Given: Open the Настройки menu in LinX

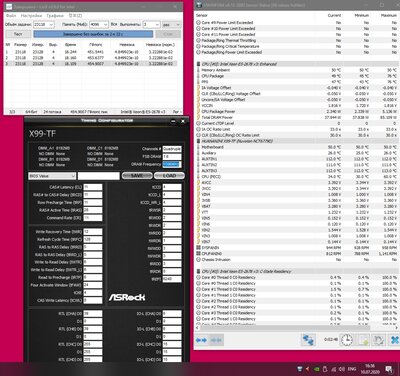Looking at the screenshot, I should coord(31,15).
